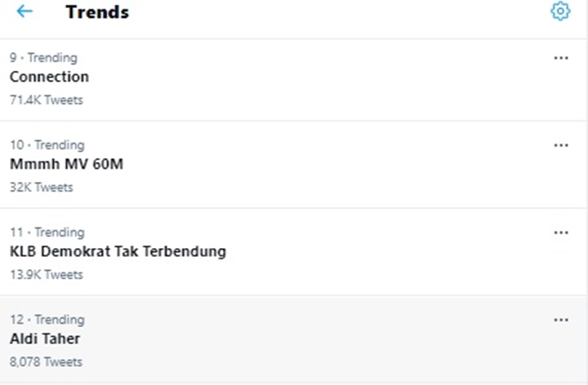Viewport: 588px width, 385px height.
Task: Open Trends settings gear icon
Action: 559,11
